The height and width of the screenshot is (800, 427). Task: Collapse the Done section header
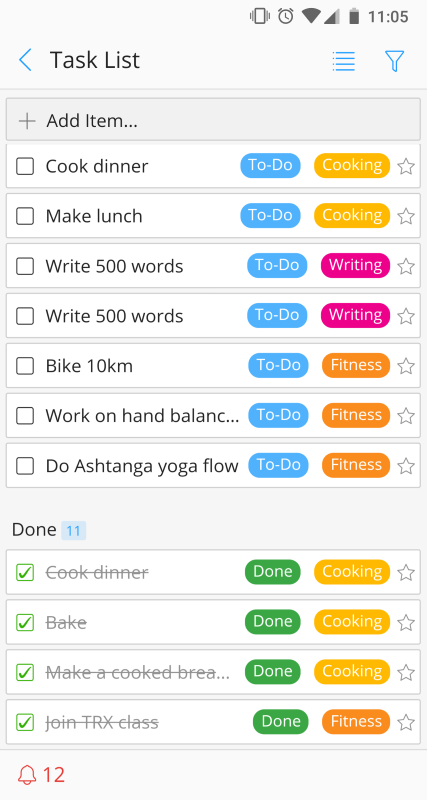49,530
